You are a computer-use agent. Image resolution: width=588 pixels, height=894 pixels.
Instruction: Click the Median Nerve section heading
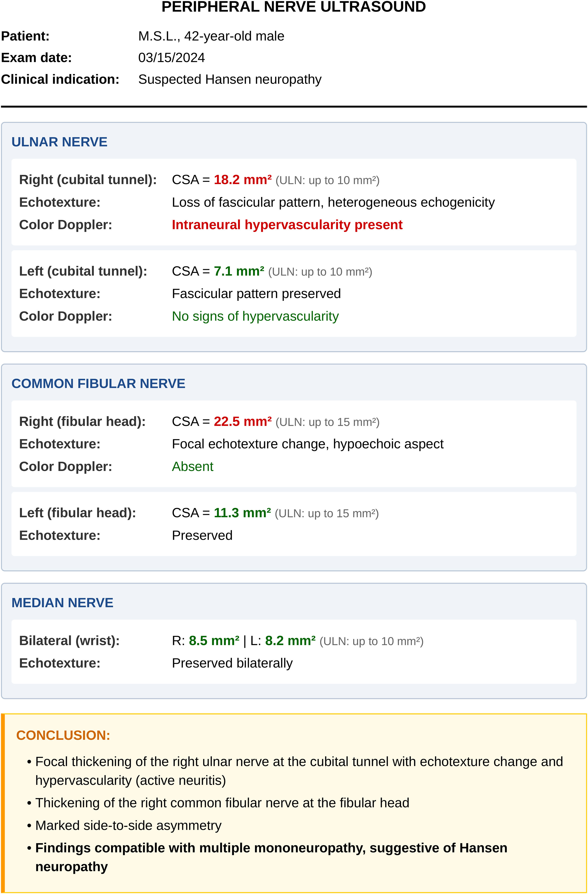[62, 603]
